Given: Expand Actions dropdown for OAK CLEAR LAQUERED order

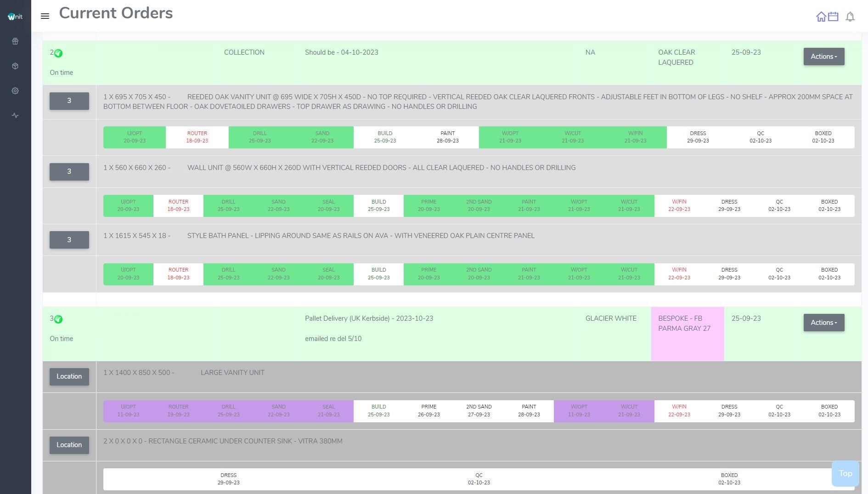Looking at the screenshot, I should [823, 57].
